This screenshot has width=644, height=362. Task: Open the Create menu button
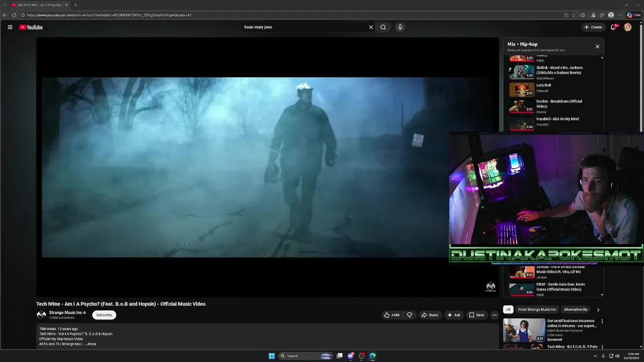point(593,27)
